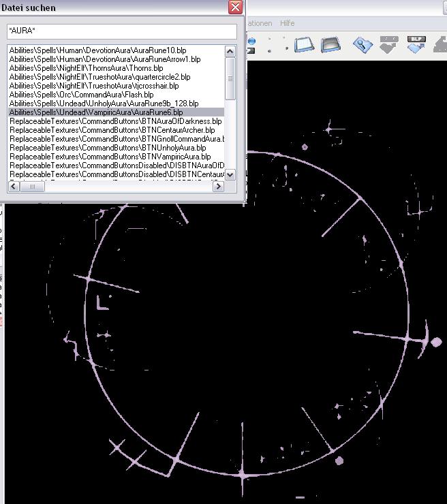Image resolution: width=447 pixels, height=504 pixels.
Task: Select BTNGnollCommandAura result
Action: 117,139
